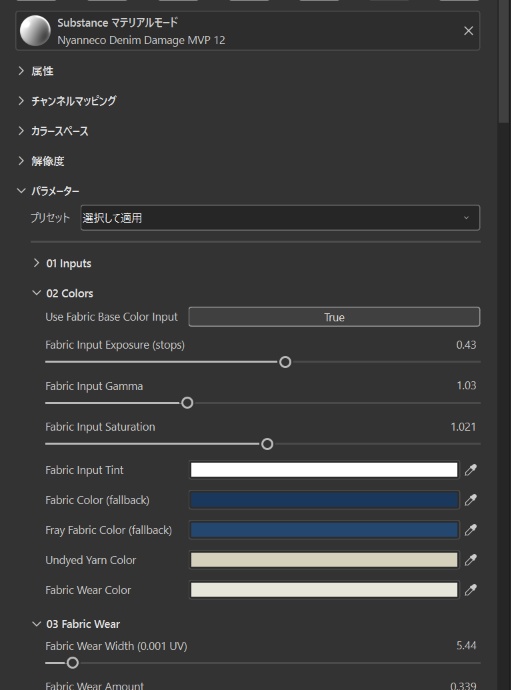Click the Fabric Input Saturation value 1.021

(463, 427)
